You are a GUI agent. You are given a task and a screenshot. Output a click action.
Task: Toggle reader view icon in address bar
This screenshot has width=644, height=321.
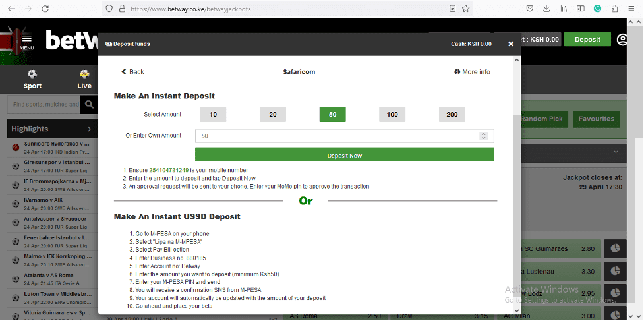[453, 9]
